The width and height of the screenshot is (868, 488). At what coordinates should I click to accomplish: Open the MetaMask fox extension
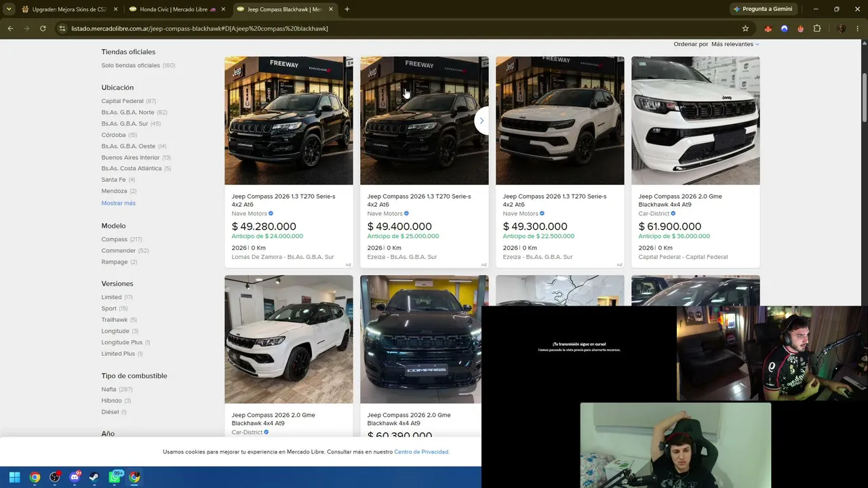768,28
